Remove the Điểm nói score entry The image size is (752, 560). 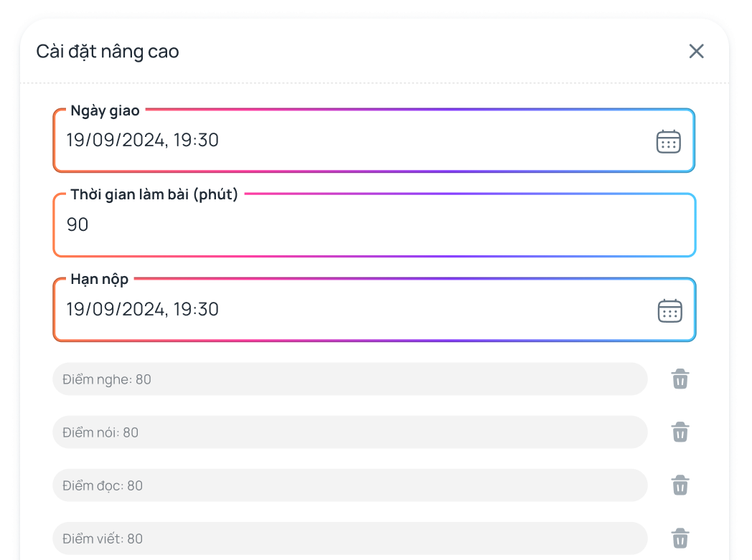point(680,432)
